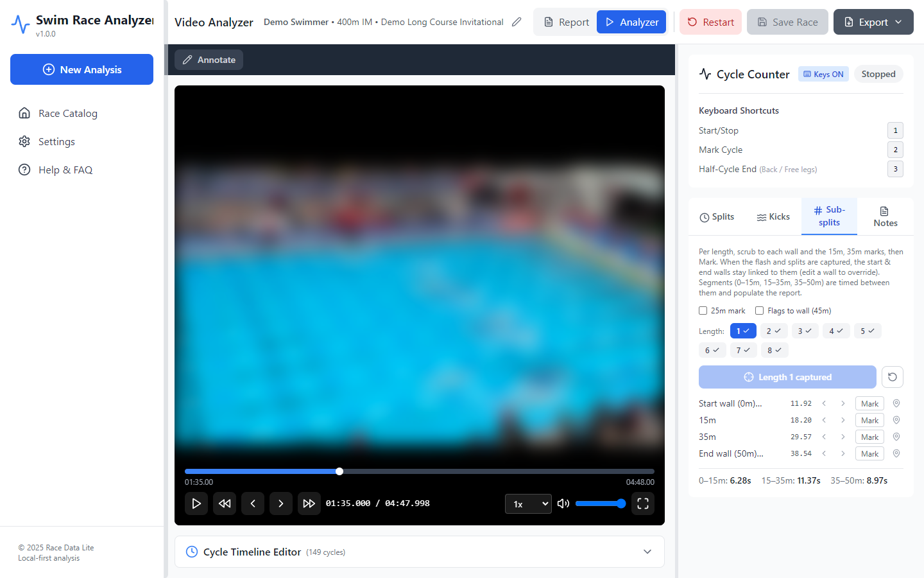The height and width of the screenshot is (578, 924).
Task: Click the location pin for Start wall row
Action: point(896,403)
